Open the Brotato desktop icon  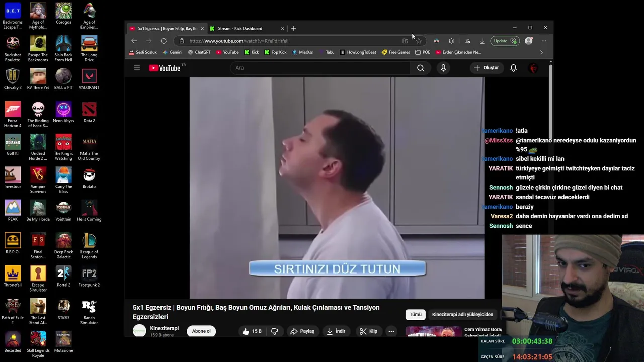coord(89,178)
